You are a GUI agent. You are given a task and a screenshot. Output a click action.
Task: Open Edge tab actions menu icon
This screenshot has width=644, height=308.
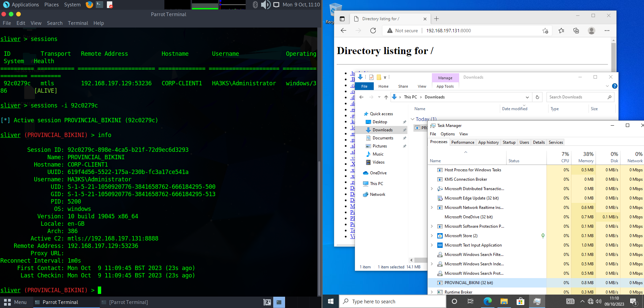342,19
